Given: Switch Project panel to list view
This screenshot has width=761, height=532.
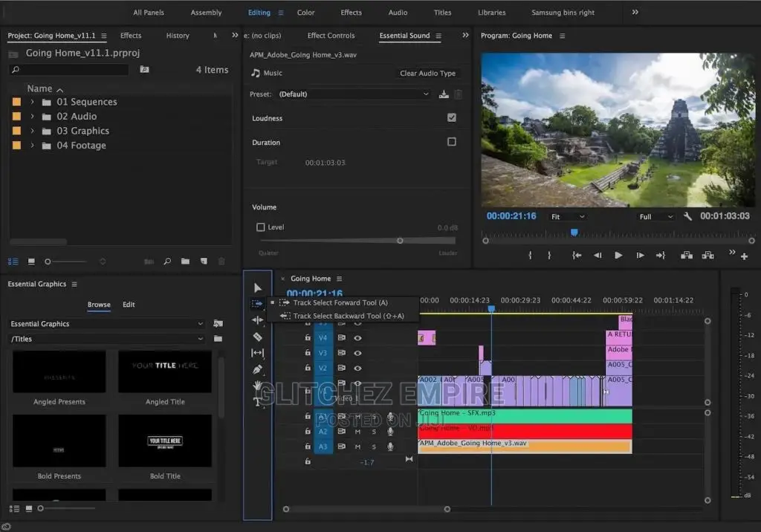Looking at the screenshot, I should 13,262.
